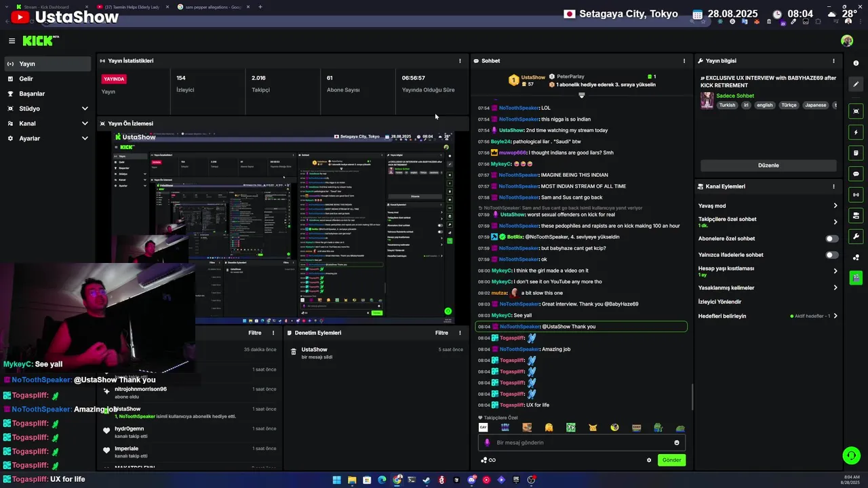Click the KICK logo
The width and height of the screenshot is (868, 488).
click(x=40, y=41)
